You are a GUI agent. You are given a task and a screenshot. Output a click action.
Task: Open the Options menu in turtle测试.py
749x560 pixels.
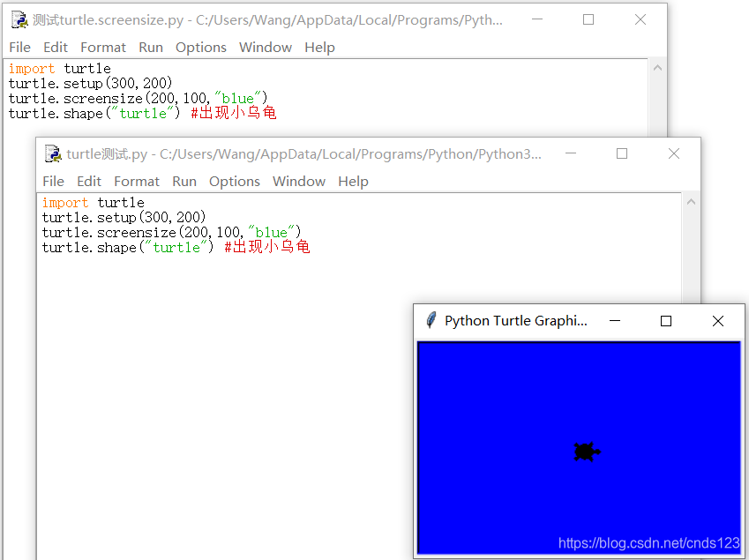pyautogui.click(x=235, y=181)
